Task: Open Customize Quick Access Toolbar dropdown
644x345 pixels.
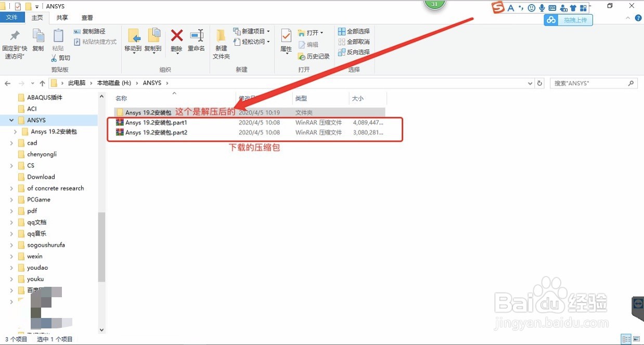Action: tap(37, 7)
